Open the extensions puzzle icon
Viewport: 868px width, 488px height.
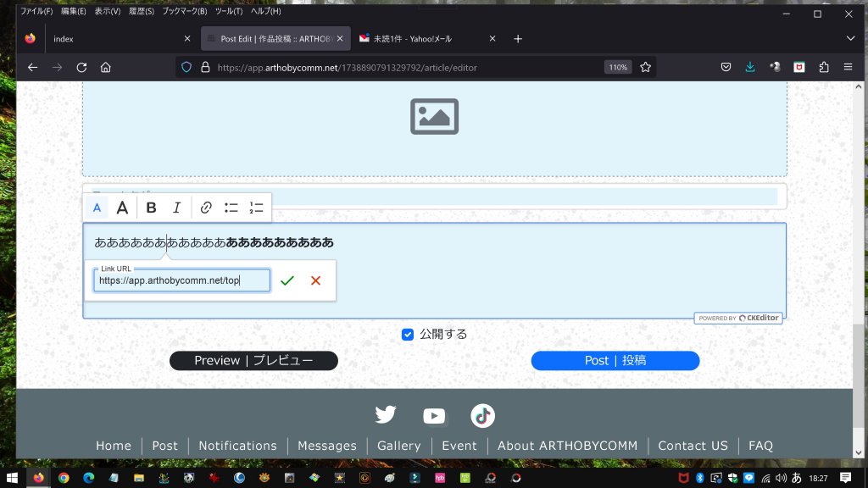(824, 68)
